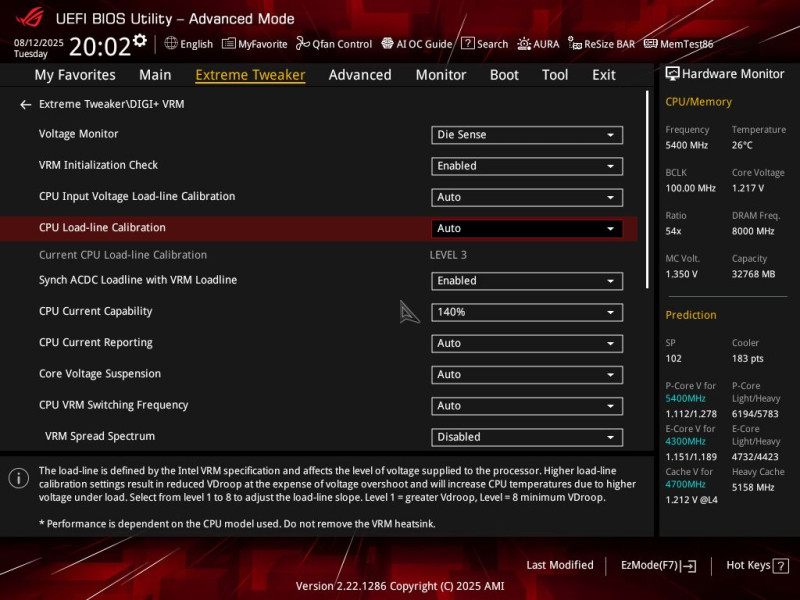Open the Monitor tab
800x600 pixels.
[441, 75]
